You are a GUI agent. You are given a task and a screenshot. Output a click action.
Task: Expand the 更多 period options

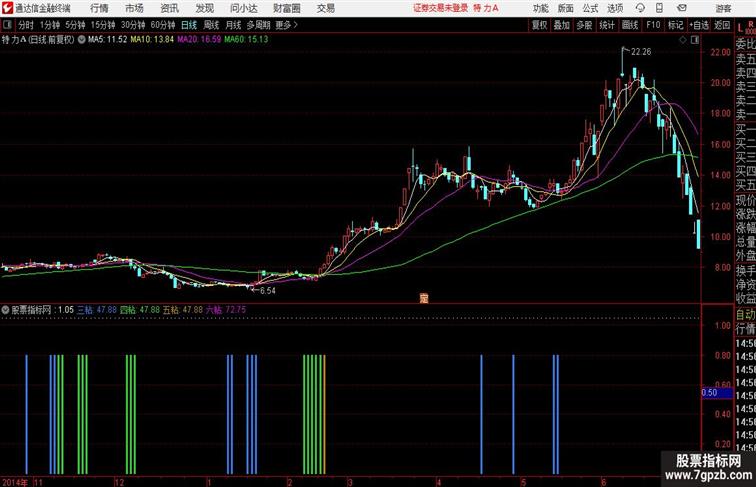tap(286, 25)
